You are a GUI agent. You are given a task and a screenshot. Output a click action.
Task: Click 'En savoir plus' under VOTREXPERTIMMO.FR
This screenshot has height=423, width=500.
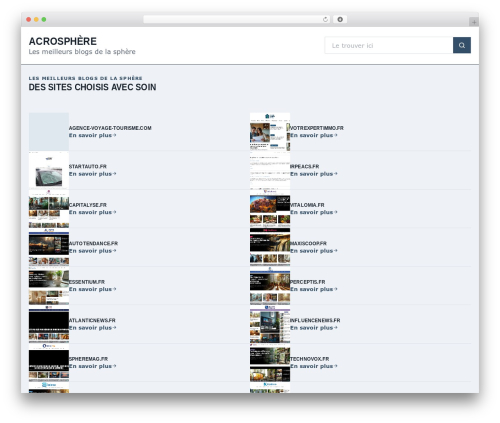[314, 135]
